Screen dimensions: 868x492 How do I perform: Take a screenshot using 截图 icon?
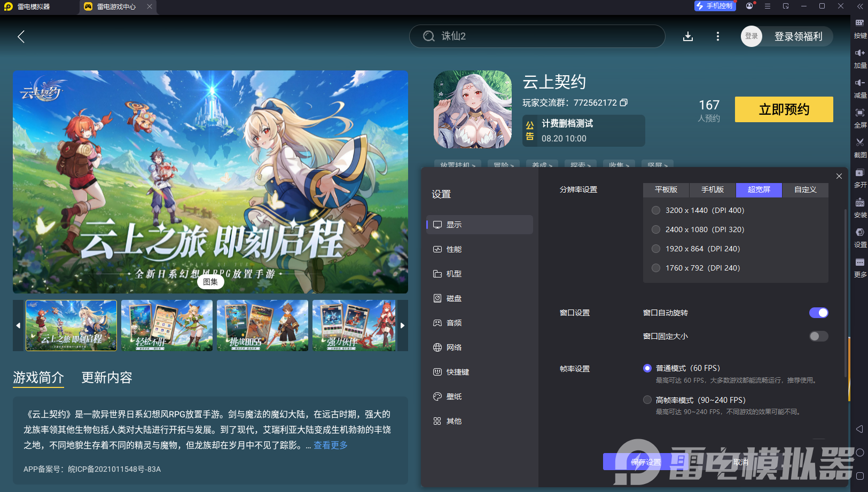[x=860, y=148]
